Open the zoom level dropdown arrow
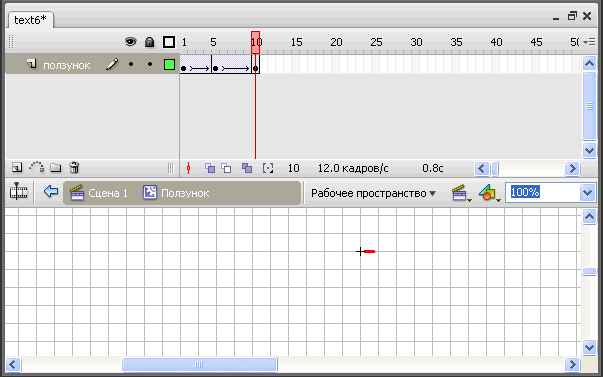This screenshot has width=603, height=377. point(588,192)
